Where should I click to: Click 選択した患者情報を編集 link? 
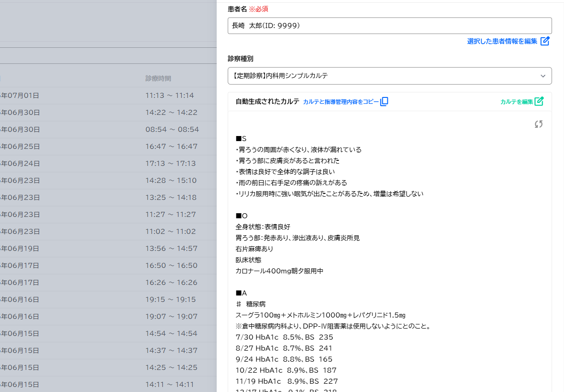click(x=502, y=41)
